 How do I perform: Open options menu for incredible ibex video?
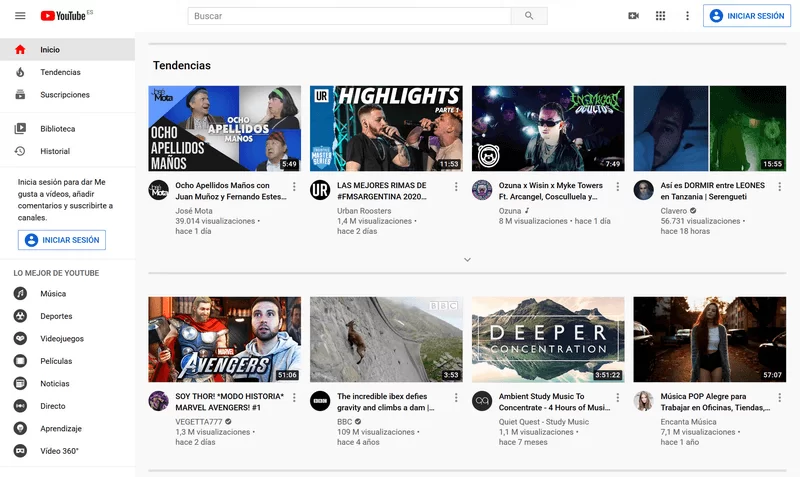[456, 397]
